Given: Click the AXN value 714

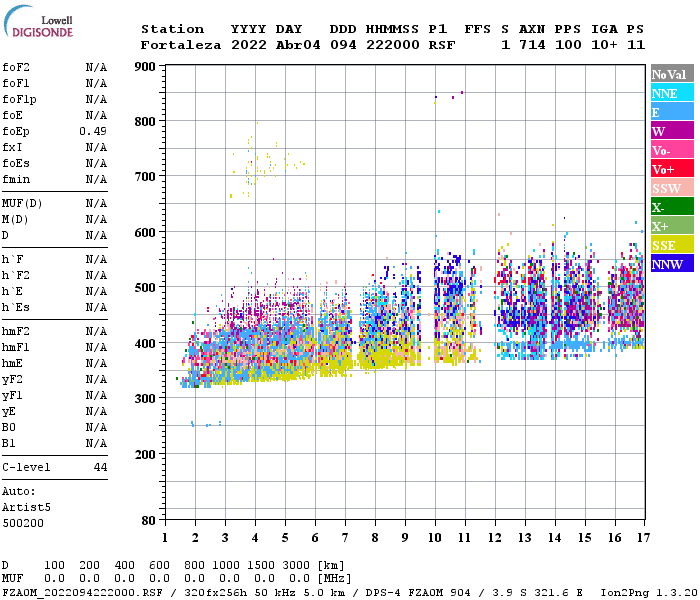Looking at the screenshot, I should pos(532,45).
